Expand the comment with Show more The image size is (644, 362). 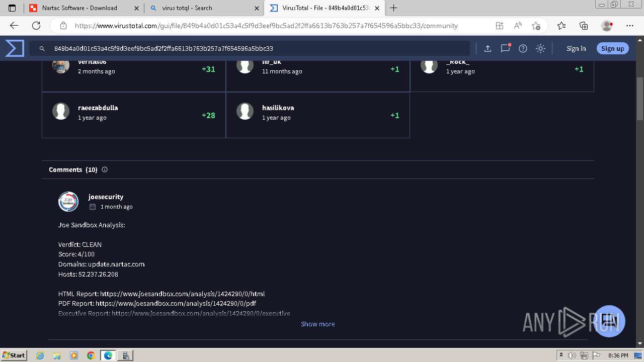coord(317,324)
